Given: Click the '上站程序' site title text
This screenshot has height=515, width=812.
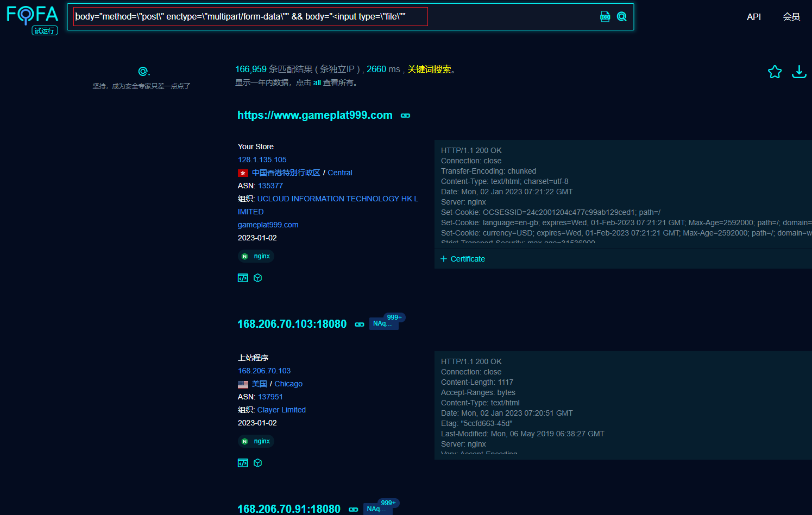Looking at the screenshot, I should (253, 358).
